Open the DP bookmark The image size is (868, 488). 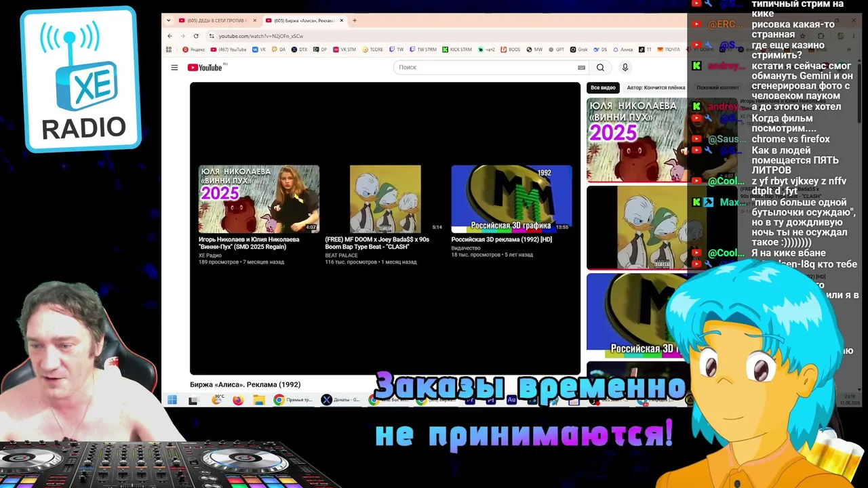[x=320, y=49]
